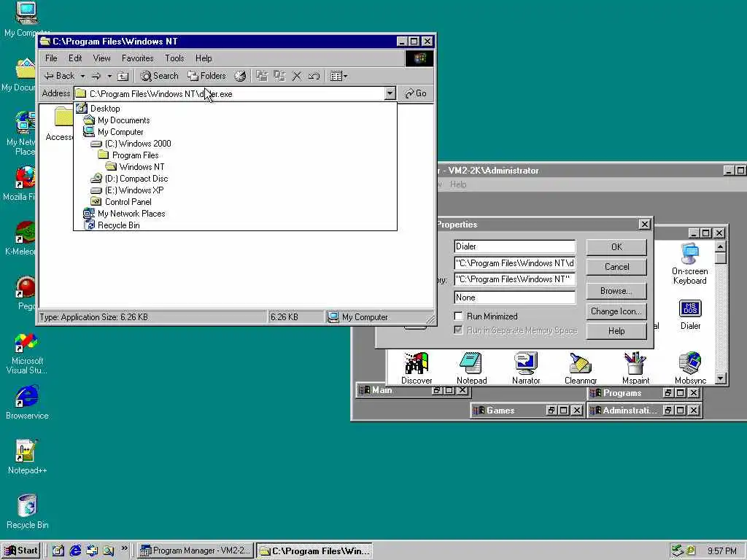The image size is (747, 560).
Task: Open the Start menu
Action: [20, 551]
